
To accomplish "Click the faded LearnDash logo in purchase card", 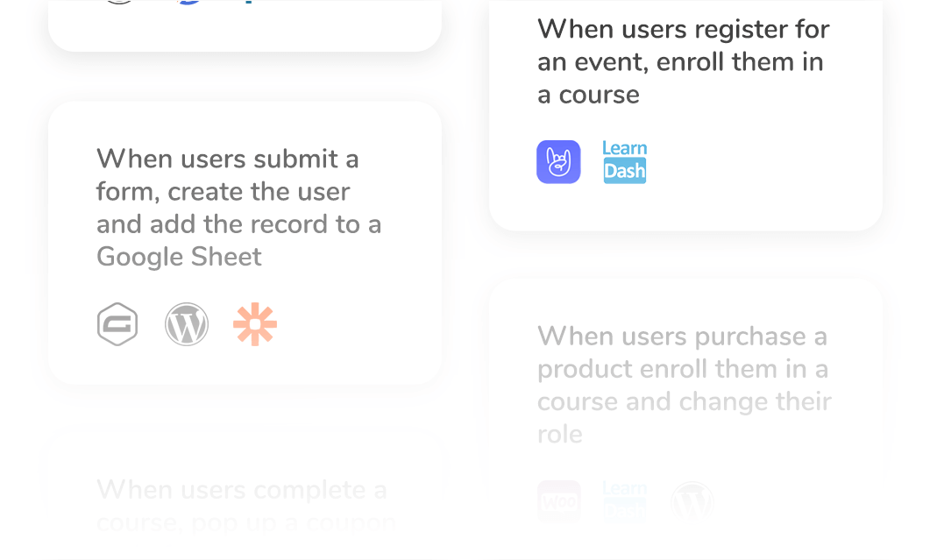I will (625, 500).
